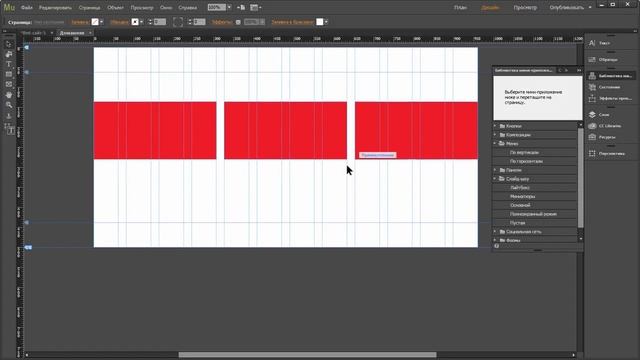Open the Заливка fill swatch dropdown

[x=101, y=22]
